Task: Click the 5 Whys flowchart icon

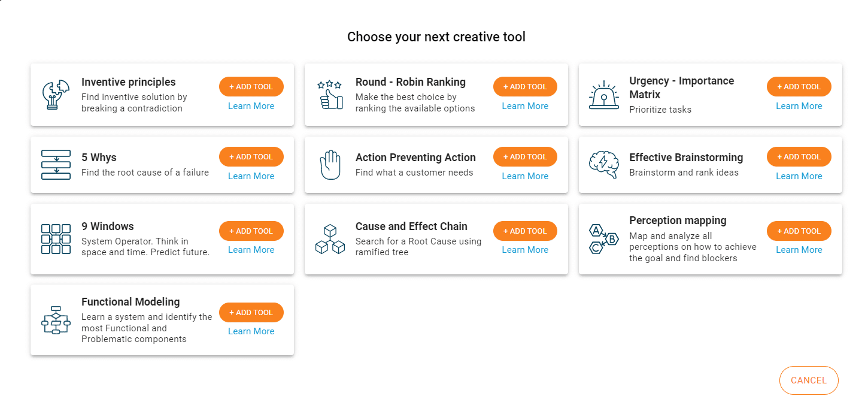Action: pos(56,165)
